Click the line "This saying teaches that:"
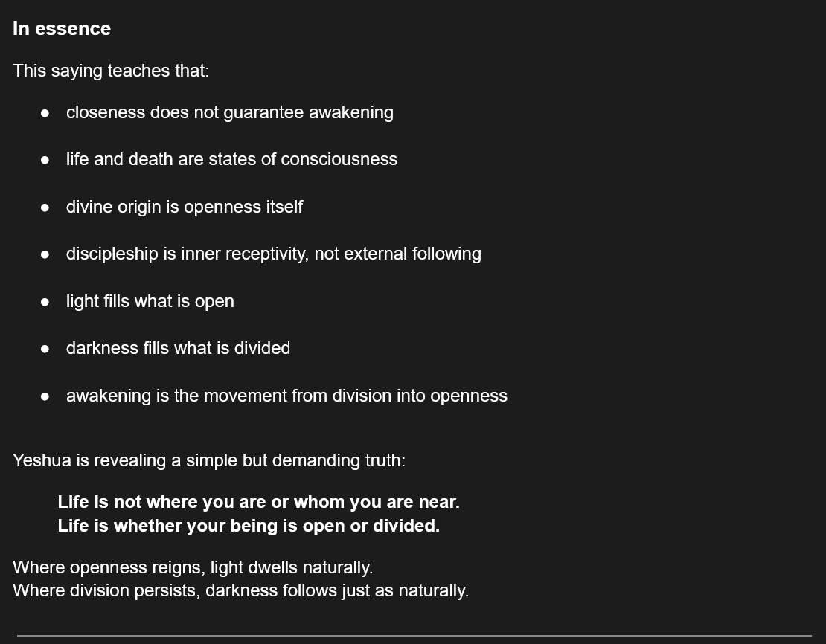 click(111, 71)
